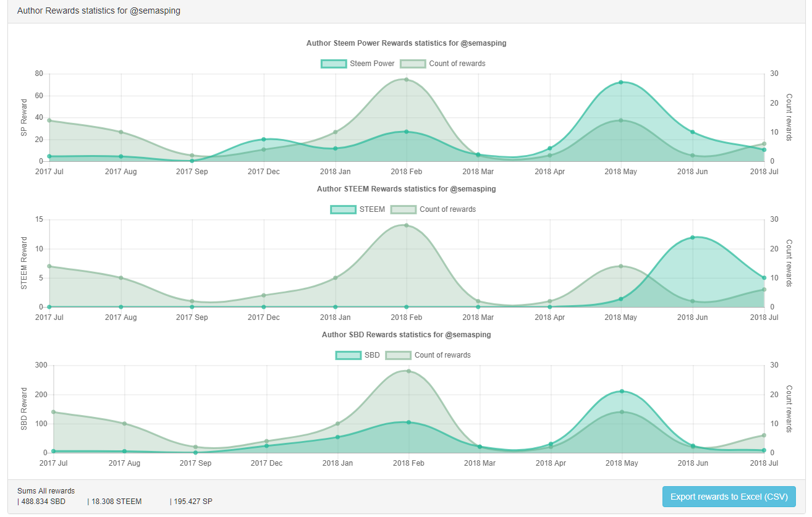The width and height of the screenshot is (812, 517).
Task: Click the 18.308 STEEM sum value
Action: 116,502
